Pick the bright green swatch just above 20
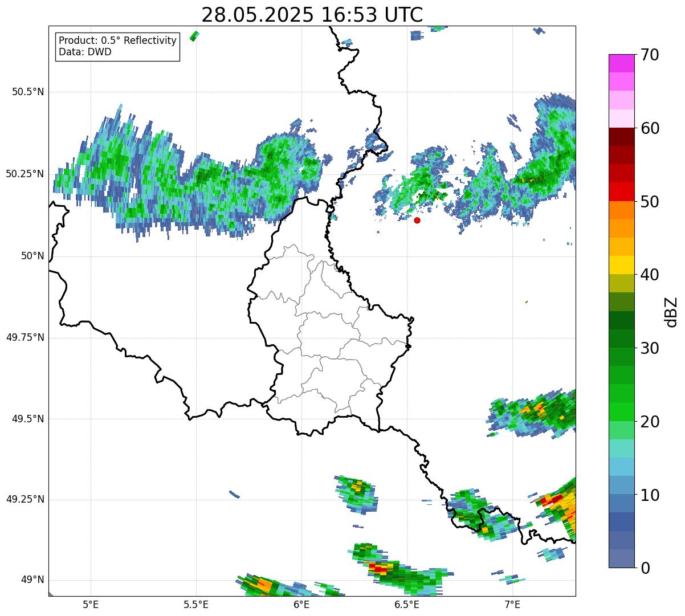 (x=622, y=412)
